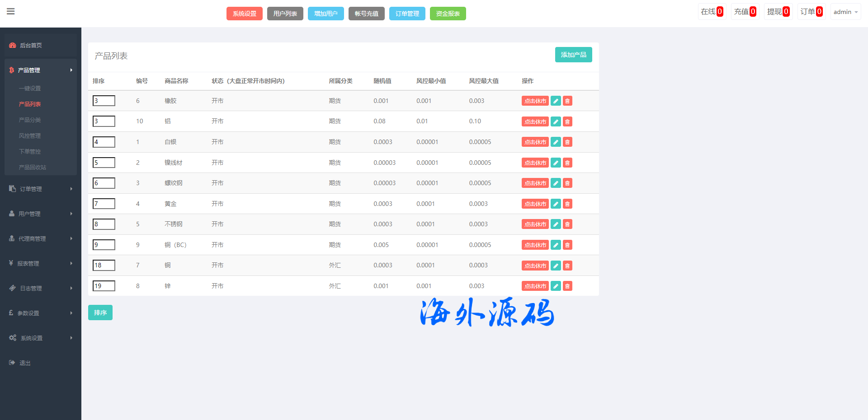868x420 pixels.
Task: Click the edit pencil icon for 白银 row
Action: click(556, 142)
